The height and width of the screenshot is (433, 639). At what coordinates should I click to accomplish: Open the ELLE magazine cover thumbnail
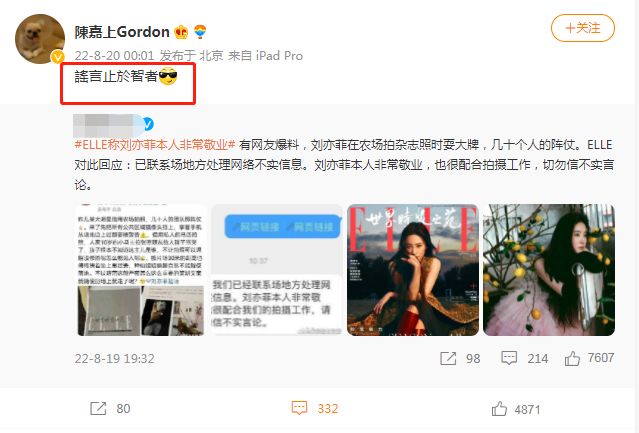413,270
